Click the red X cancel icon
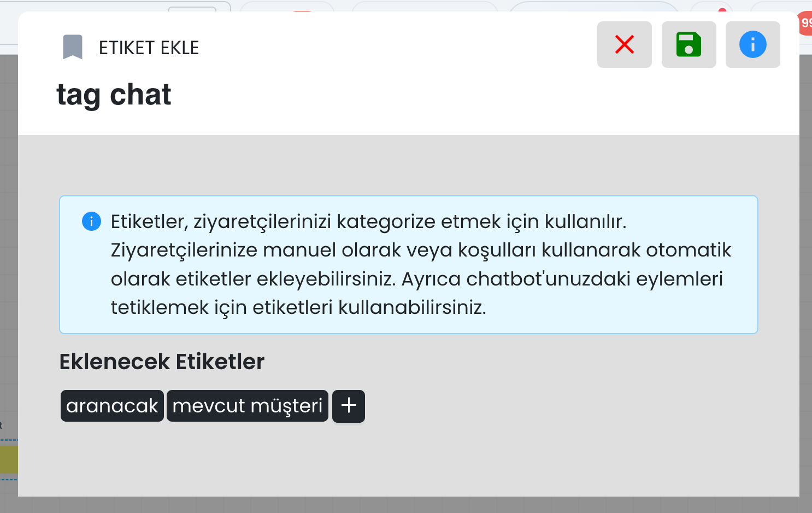The image size is (812, 513). pos(624,45)
